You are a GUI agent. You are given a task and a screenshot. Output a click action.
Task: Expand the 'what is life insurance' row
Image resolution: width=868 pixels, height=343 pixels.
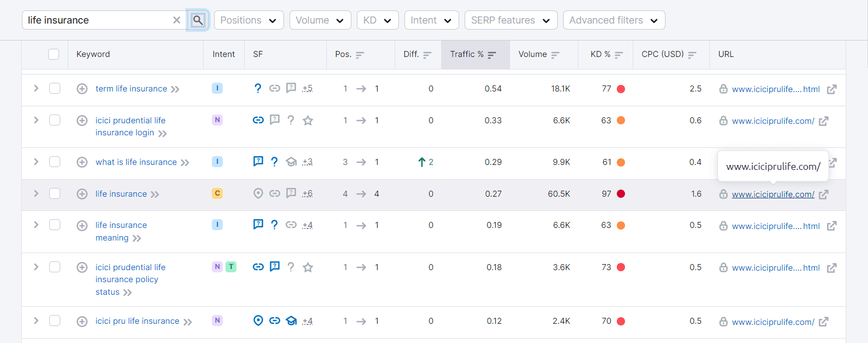36,162
